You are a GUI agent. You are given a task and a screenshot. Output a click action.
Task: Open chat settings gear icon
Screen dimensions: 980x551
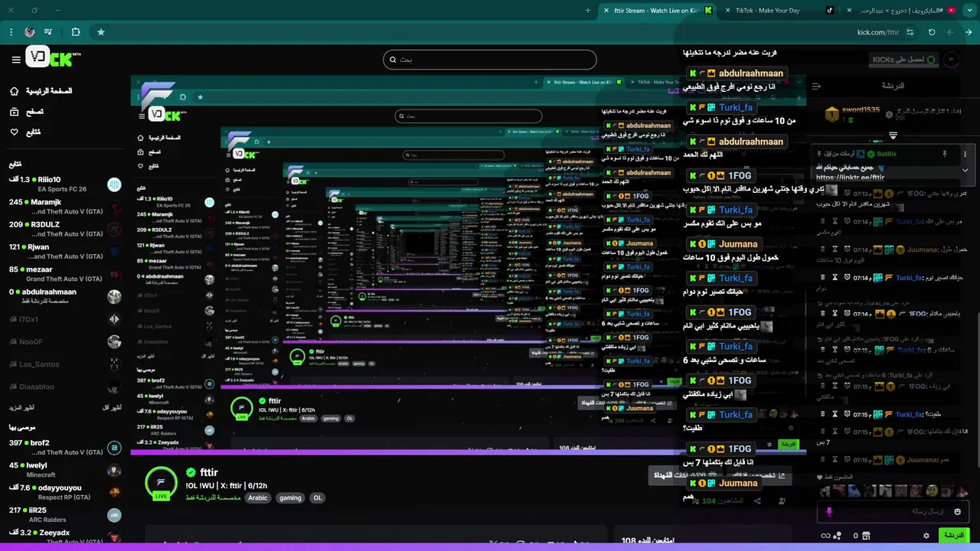[x=926, y=536]
